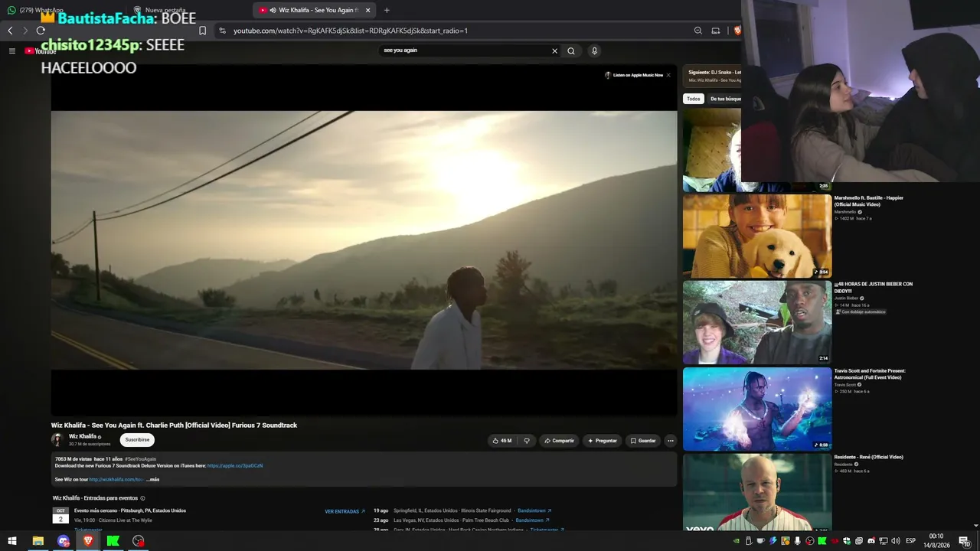Open Wiz Khalifa channel avatar

(x=57, y=440)
